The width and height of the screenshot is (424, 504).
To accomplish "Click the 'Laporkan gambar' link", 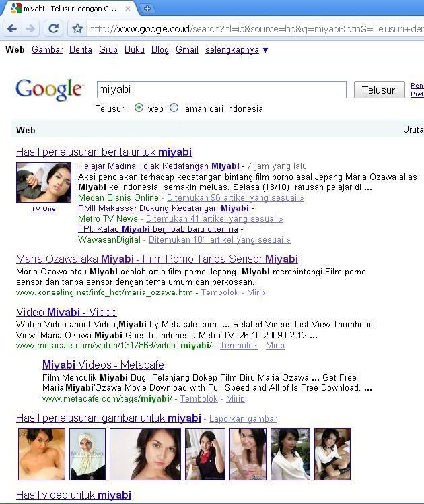I will (x=243, y=419).
